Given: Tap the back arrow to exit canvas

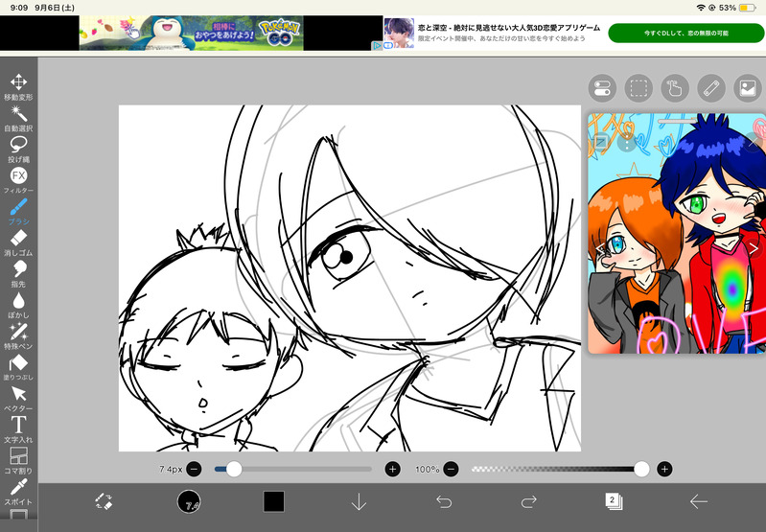Looking at the screenshot, I should pyautogui.click(x=699, y=501).
